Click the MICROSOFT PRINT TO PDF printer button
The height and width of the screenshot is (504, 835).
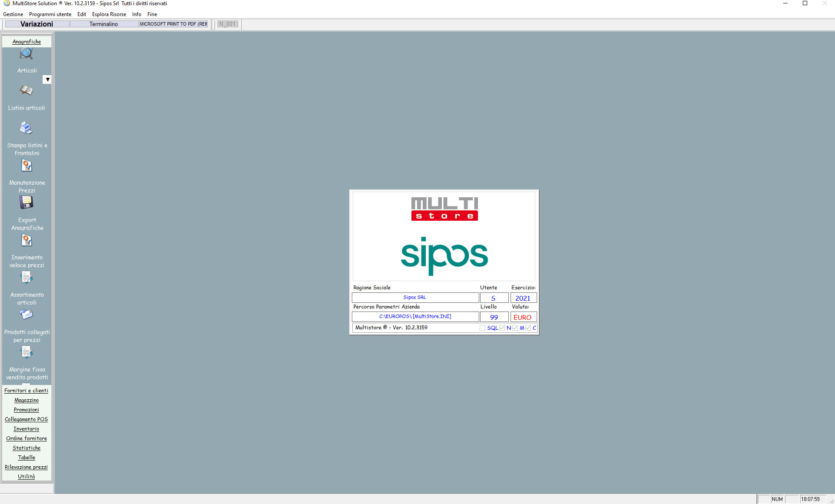click(174, 24)
